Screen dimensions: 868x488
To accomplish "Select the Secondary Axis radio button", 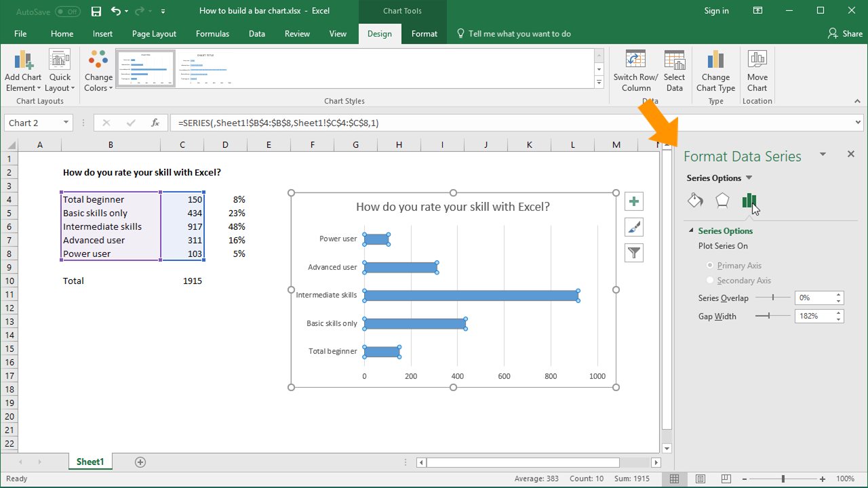I will (x=710, y=280).
